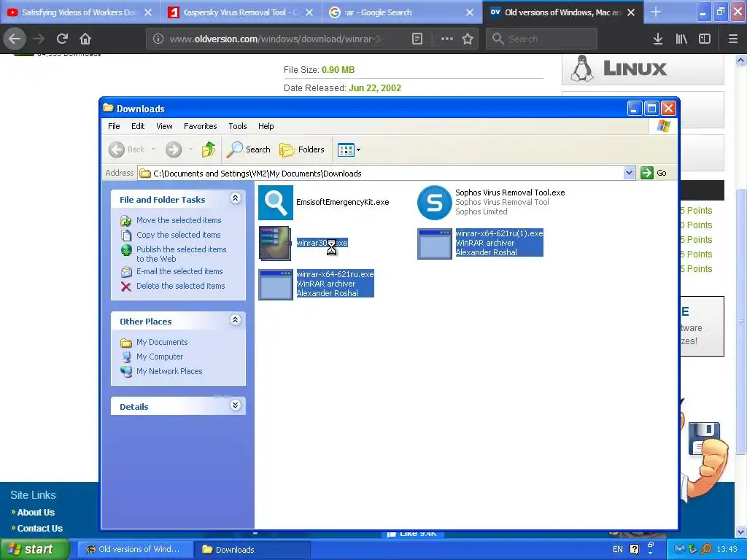Click the oldversion.com URL bar
Screen dimensions: 747x560
click(x=276, y=39)
